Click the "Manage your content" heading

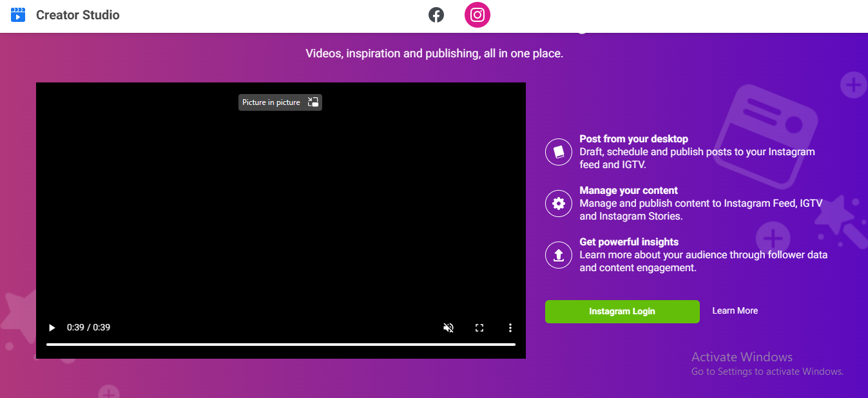(x=628, y=190)
